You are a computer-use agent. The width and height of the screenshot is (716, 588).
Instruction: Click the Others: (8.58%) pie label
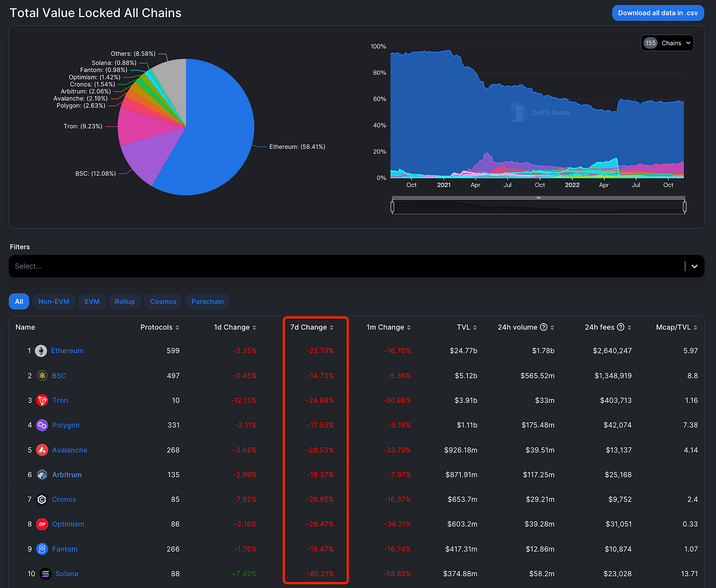tap(133, 54)
